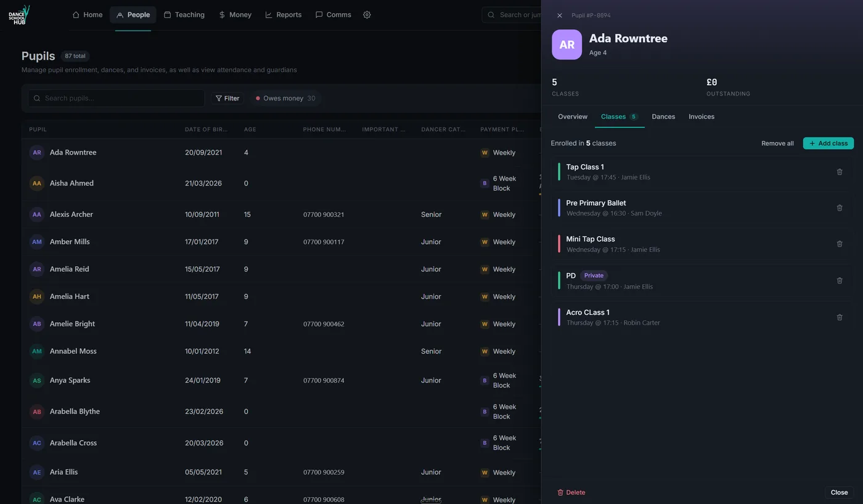
Task: Delete Tap Class 1 via trash icon
Action: (839, 172)
